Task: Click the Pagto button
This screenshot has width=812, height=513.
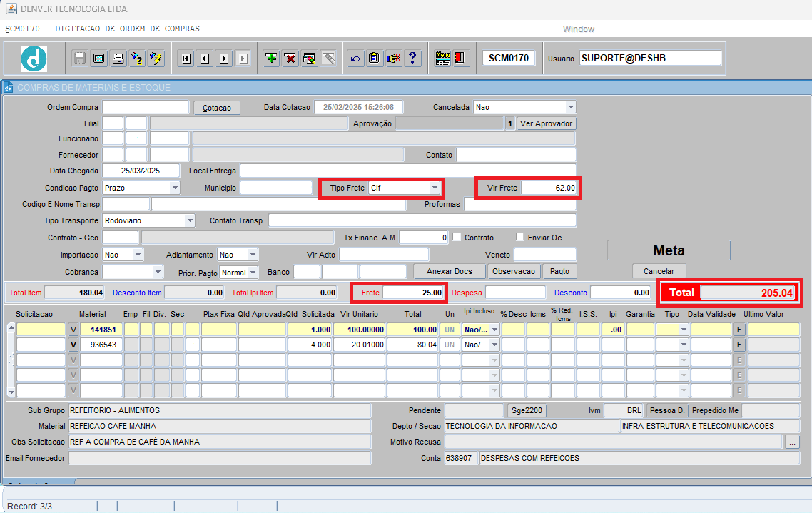Action: pos(560,271)
